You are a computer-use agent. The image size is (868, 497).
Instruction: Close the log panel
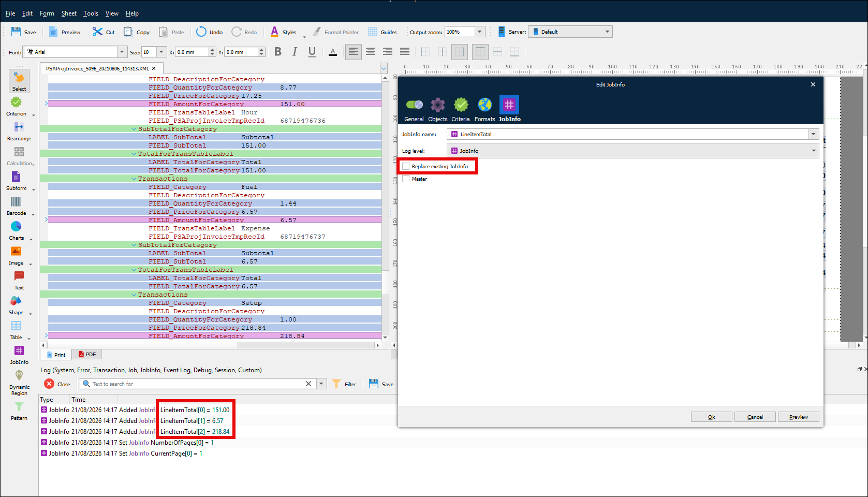coord(57,384)
